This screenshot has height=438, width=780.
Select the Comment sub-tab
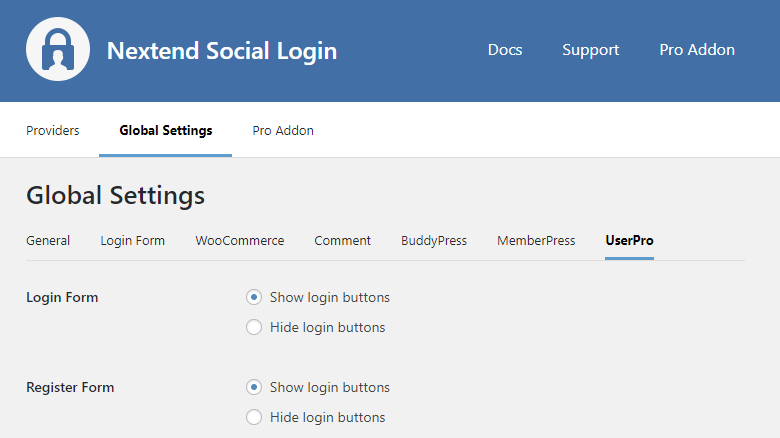(342, 241)
